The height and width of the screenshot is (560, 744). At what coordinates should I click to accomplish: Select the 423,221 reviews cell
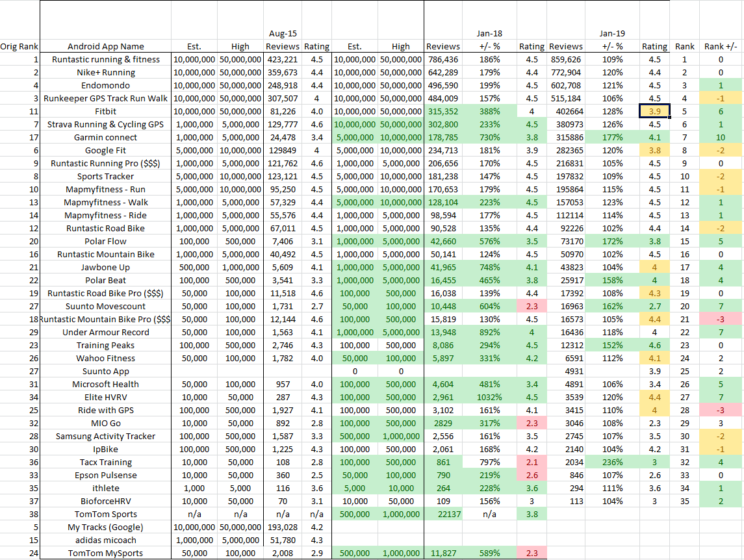[x=282, y=59]
